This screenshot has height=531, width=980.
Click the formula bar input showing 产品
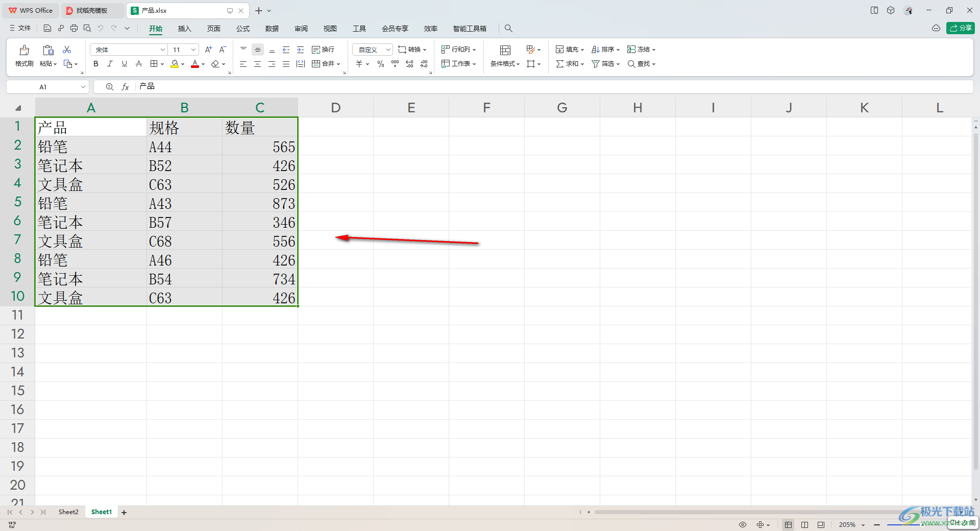point(554,87)
